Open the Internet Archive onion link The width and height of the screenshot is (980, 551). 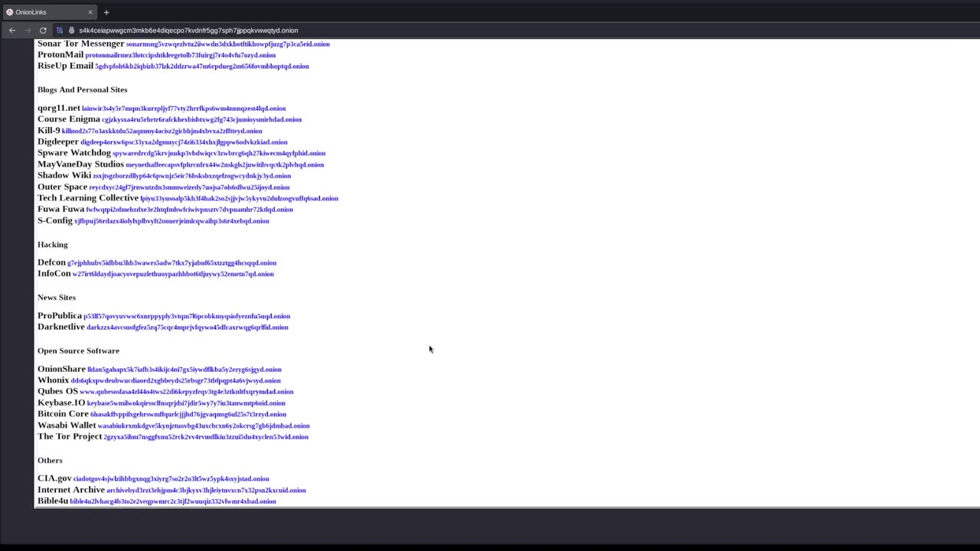pos(206,491)
